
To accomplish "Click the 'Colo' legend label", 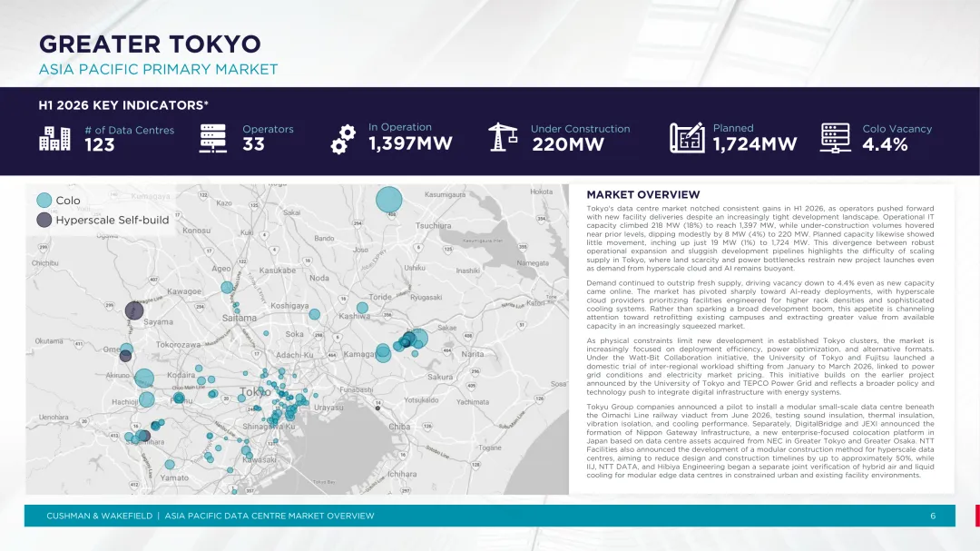I will coord(68,200).
